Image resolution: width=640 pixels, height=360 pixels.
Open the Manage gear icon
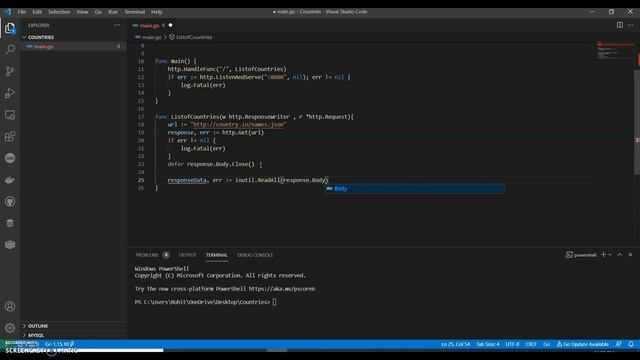click(x=10, y=328)
